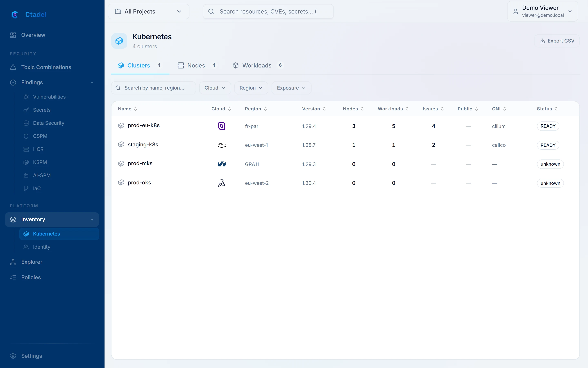Image resolution: width=588 pixels, height=368 pixels.
Task: Click the cube icon beside staging-k8s
Action: pos(121,145)
